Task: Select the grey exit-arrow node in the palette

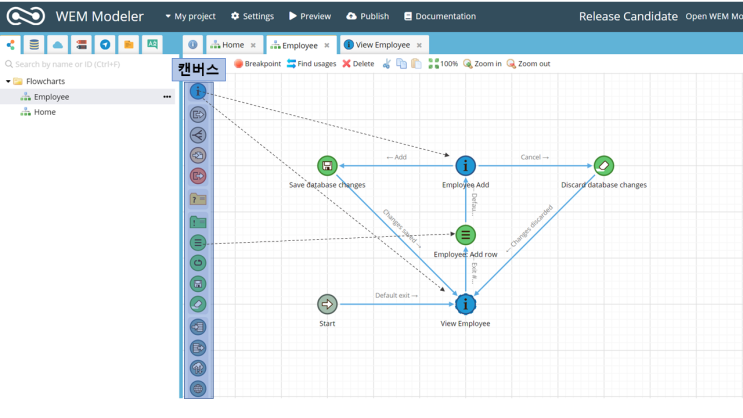Action: [x=198, y=114]
